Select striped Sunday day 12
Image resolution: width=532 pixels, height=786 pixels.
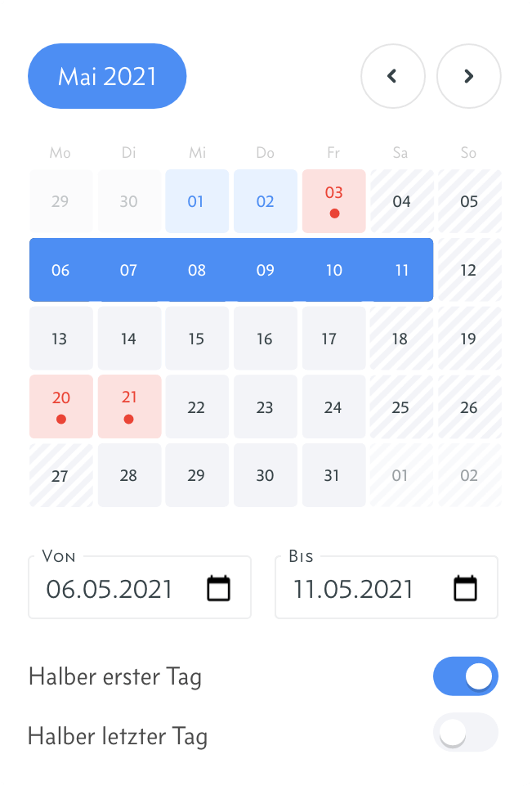[x=469, y=270]
